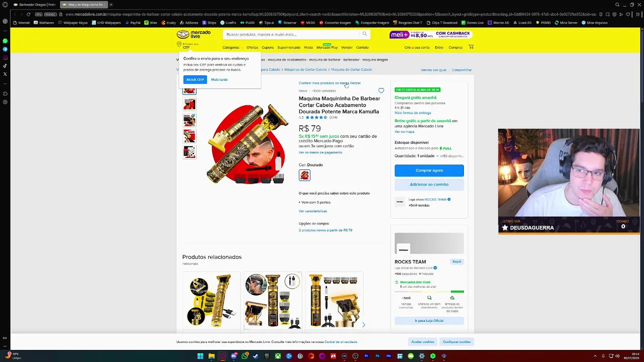This screenshot has height=362, width=644.
Task: Open browser sidebar settings gear
Action: click(x=5, y=102)
